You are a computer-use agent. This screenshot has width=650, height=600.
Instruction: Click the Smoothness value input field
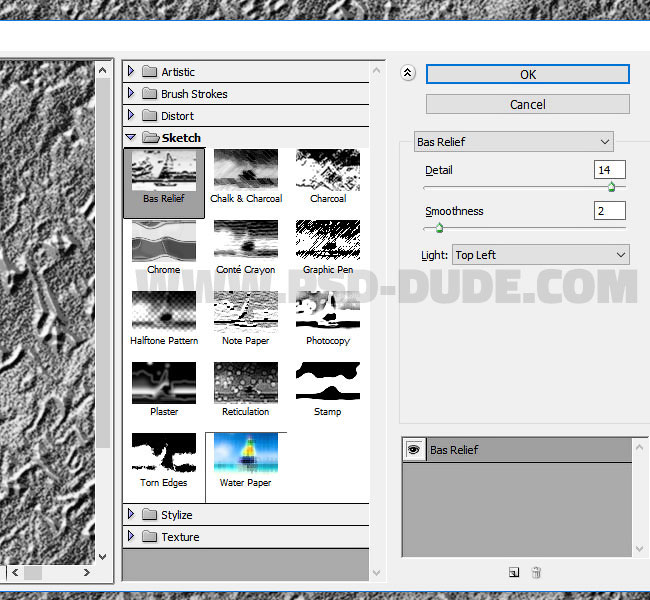click(610, 211)
